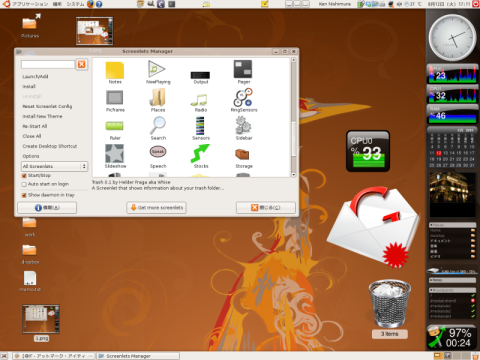Click the CPU0 meter screenlet on desktop
The height and width of the screenshot is (360, 480).
[368, 151]
